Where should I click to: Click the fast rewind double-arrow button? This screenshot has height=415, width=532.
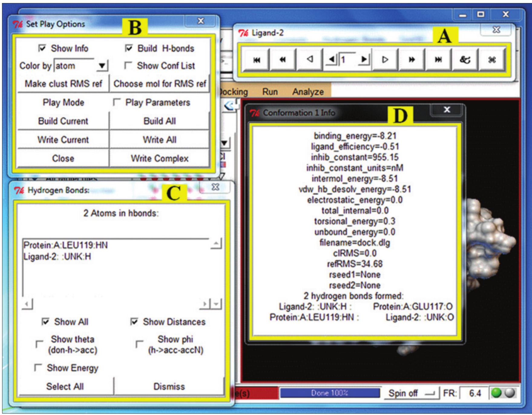pyautogui.click(x=282, y=60)
